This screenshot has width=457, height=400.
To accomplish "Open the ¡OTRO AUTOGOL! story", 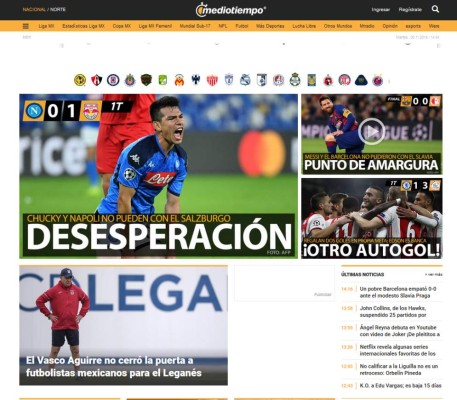I will (371, 250).
